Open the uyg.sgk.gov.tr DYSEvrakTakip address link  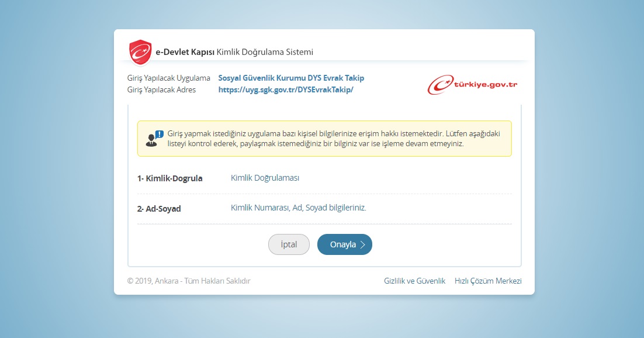pyautogui.click(x=286, y=89)
